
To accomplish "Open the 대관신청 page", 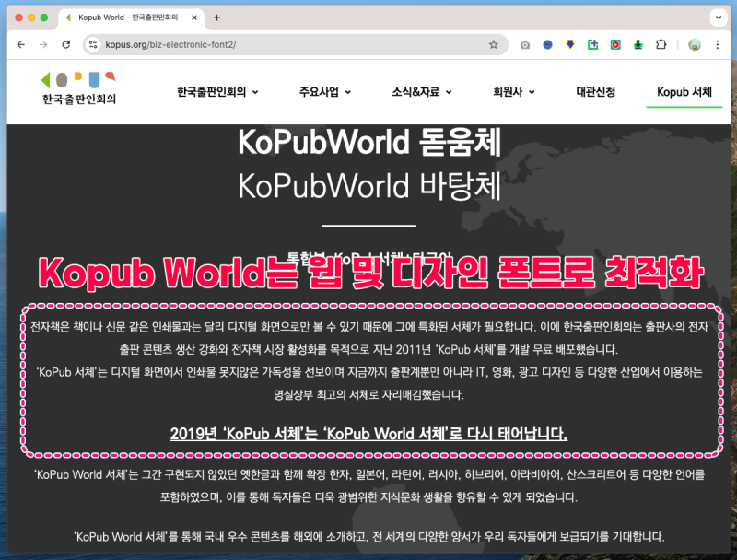I will (x=595, y=92).
